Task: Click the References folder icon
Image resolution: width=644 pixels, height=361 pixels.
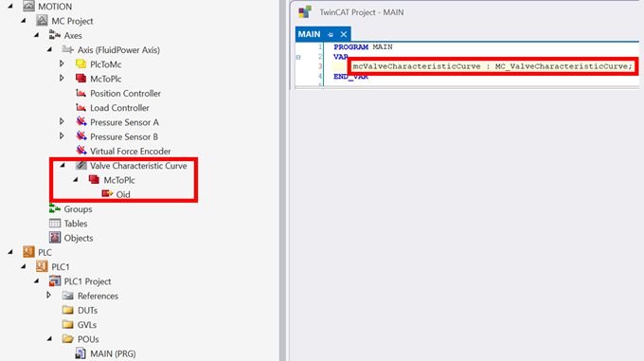Action: pos(68,296)
